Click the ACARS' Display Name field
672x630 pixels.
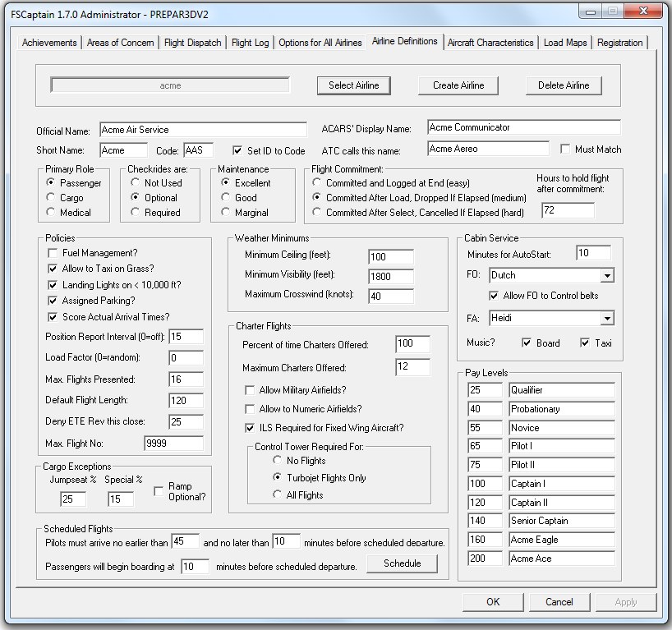tap(523, 127)
